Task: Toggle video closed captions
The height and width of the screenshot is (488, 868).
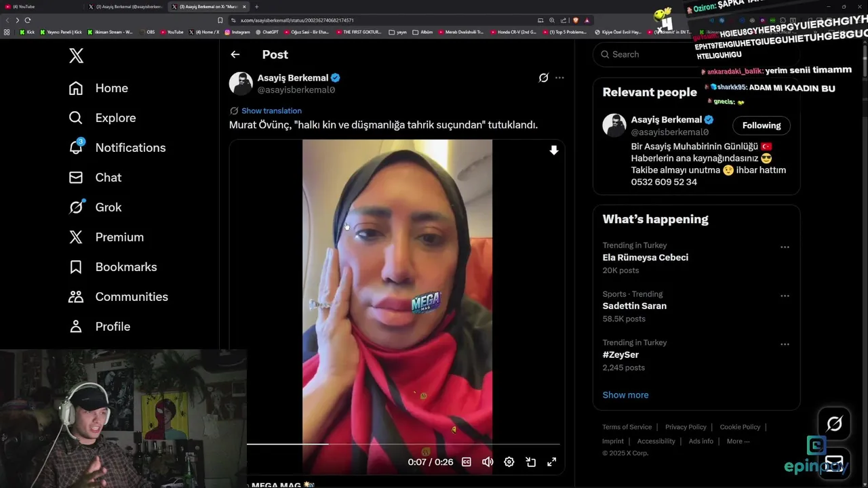Action: (x=467, y=462)
